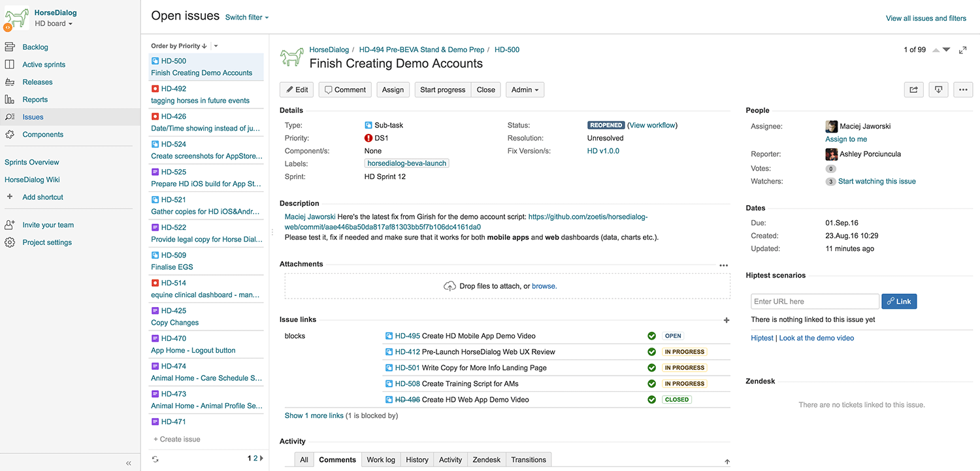This screenshot has width=980, height=471.
Task: Switch to the Work log tab
Action: pyautogui.click(x=381, y=460)
